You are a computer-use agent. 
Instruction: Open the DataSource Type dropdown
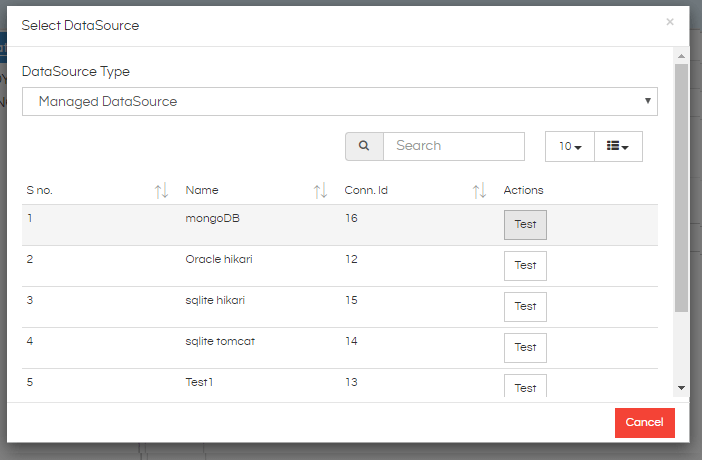(x=340, y=102)
